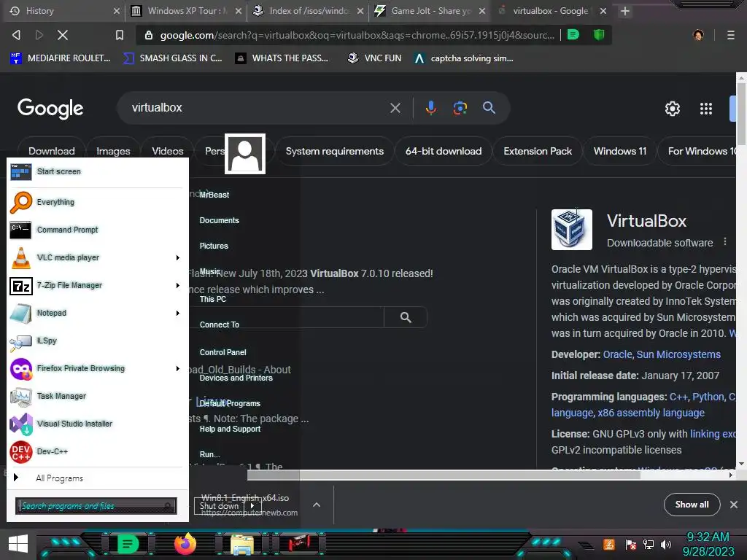This screenshot has width=747, height=560.
Task: Switch to Windows XP Tour tab
Action: [186, 11]
